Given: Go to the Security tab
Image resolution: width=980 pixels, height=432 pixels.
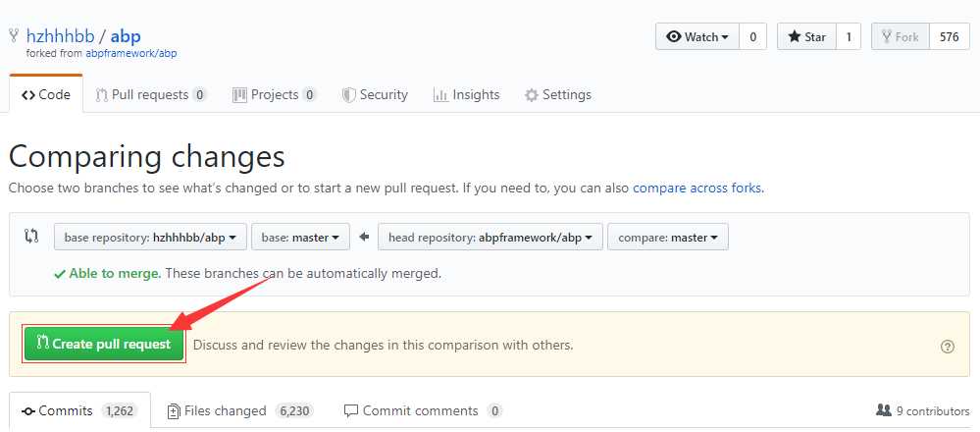Looking at the screenshot, I should pyautogui.click(x=375, y=95).
